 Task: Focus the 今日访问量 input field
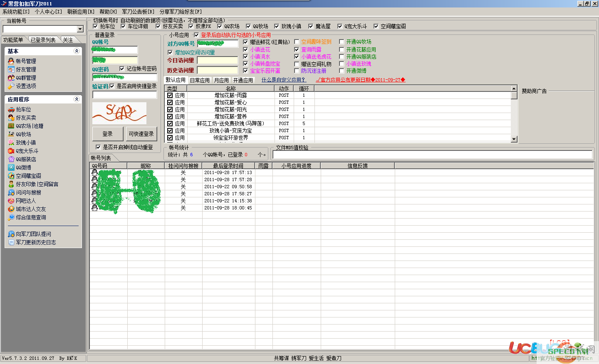tap(218, 60)
